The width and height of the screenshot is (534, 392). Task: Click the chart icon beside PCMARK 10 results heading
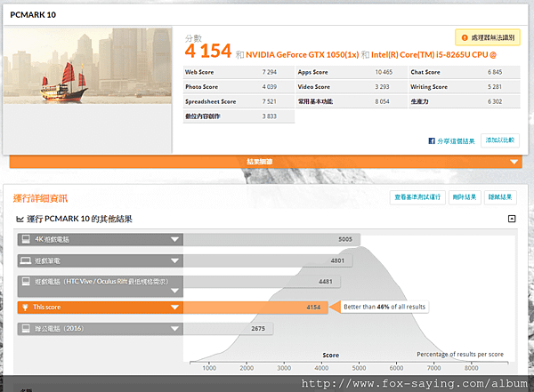(x=20, y=220)
